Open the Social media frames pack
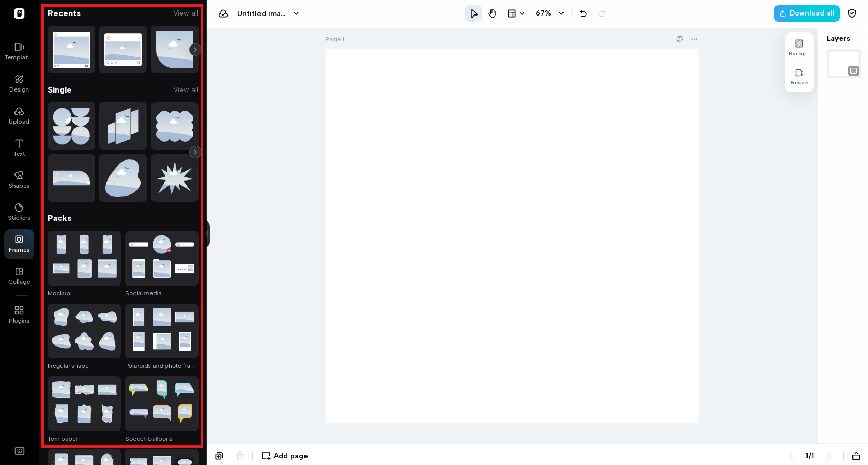This screenshot has width=868, height=465. pos(162,258)
